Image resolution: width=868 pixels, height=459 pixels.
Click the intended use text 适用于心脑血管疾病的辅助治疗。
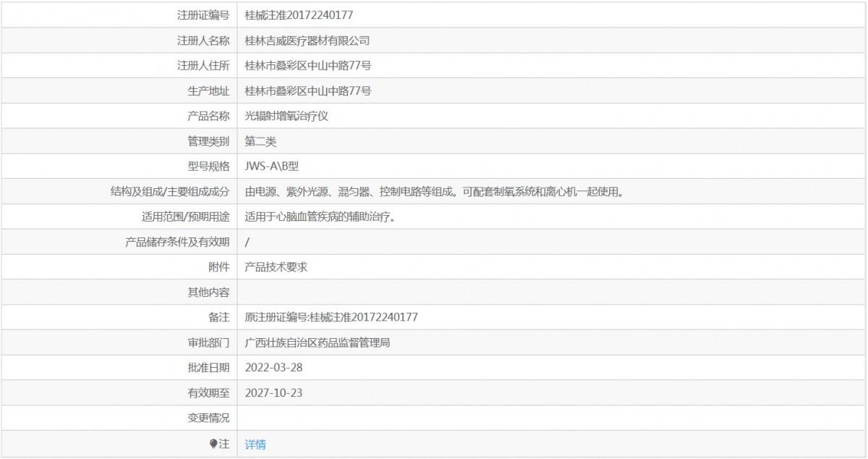click(x=319, y=216)
